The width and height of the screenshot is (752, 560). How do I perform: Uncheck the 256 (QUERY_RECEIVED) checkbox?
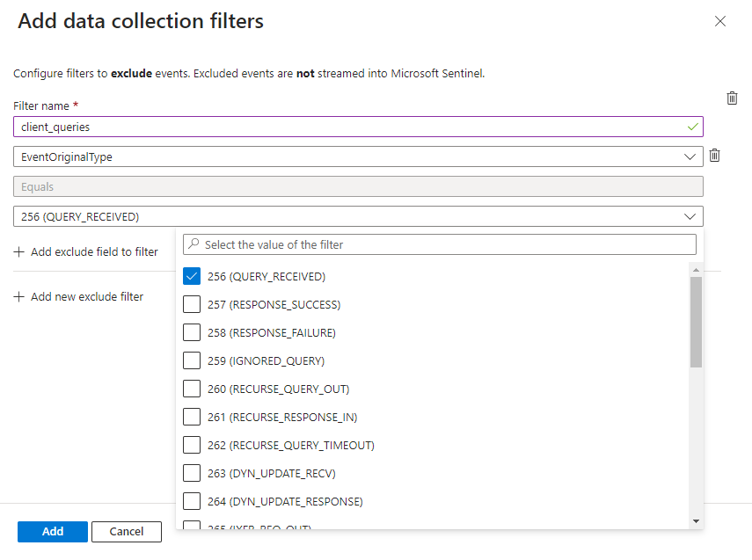[x=191, y=275]
